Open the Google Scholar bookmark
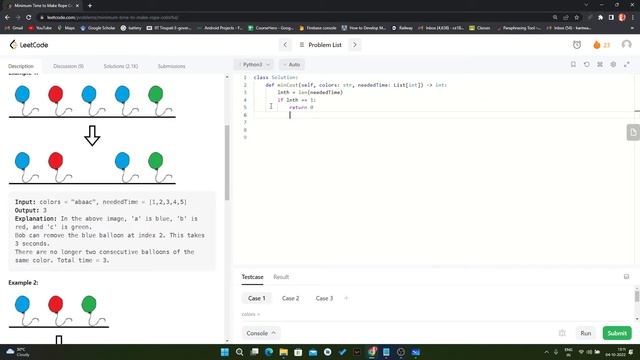This screenshot has height=360, width=640. (98, 28)
